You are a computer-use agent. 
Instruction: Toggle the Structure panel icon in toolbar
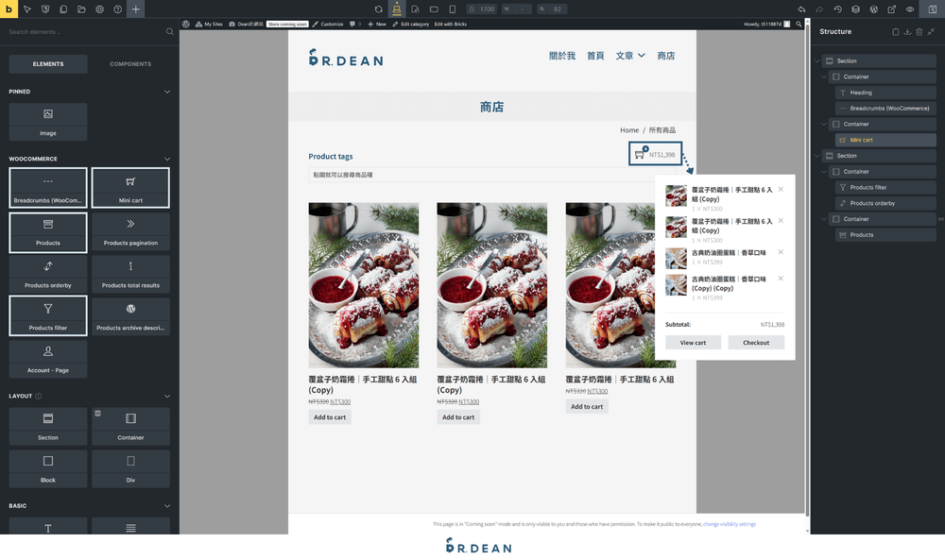coord(933,9)
